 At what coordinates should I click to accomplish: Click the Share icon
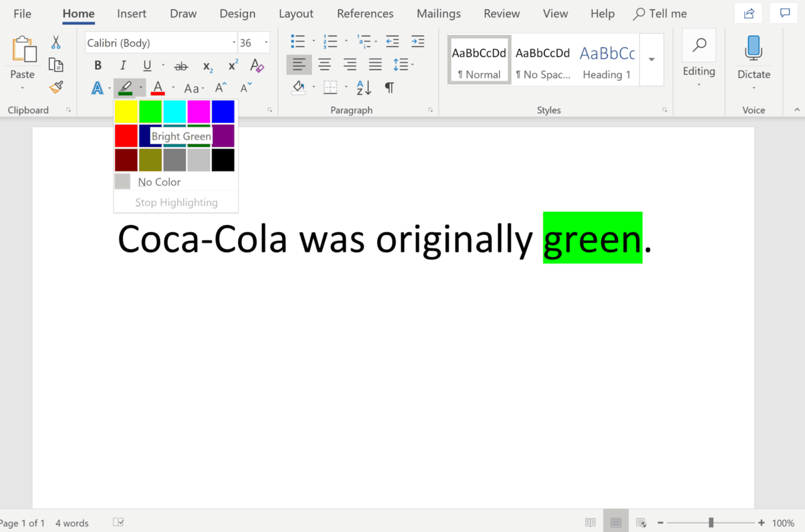(x=749, y=13)
